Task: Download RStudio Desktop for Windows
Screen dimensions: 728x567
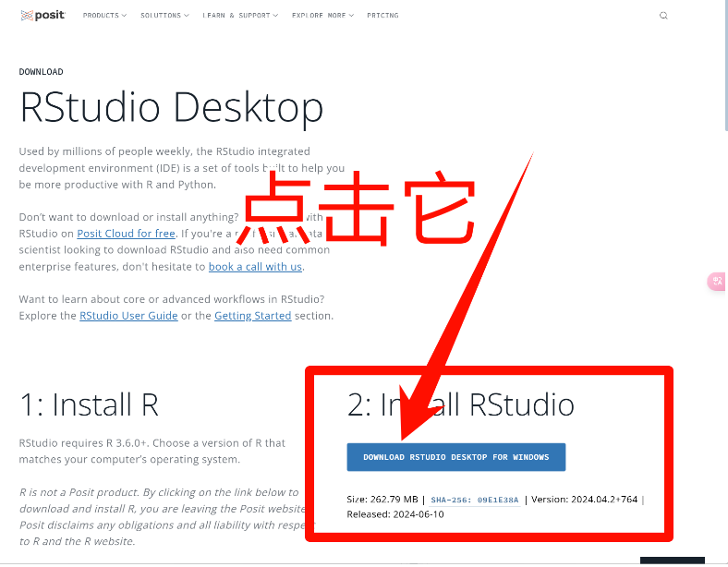Action: [x=456, y=457]
